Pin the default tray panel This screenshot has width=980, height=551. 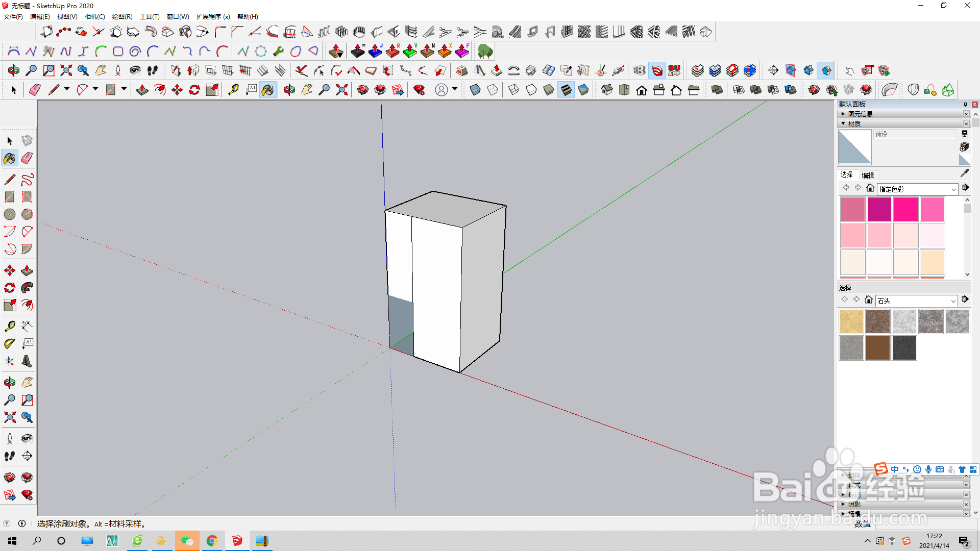[965, 104]
